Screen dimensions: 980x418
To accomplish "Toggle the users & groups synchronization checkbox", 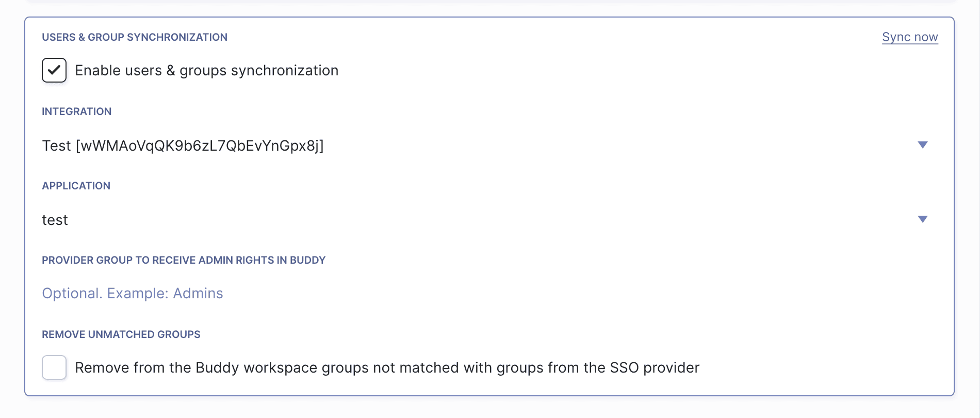I will (x=54, y=70).
